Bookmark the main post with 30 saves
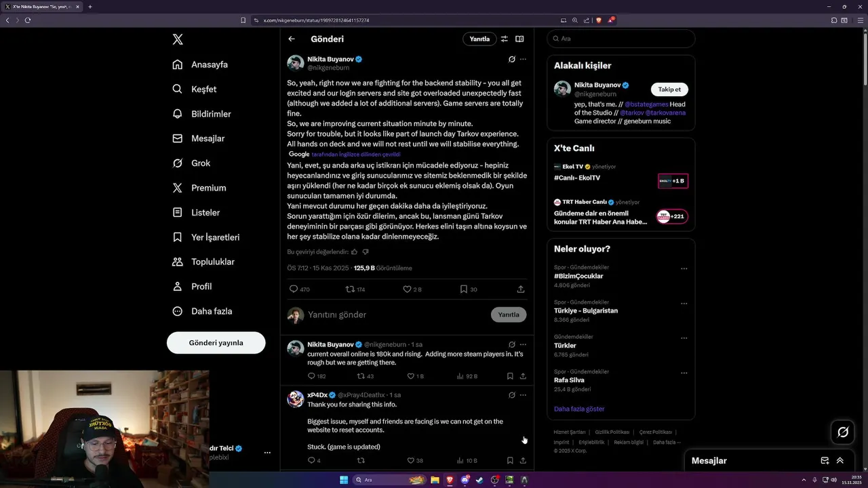 tap(469, 289)
